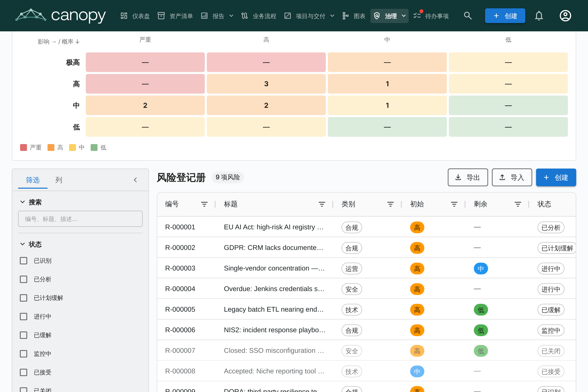Click the 导出 download icon
This screenshot has width=588, height=392.
coord(458,177)
